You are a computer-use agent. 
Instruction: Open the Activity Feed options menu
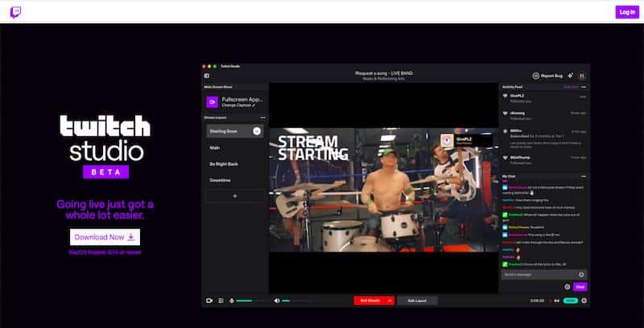click(x=584, y=85)
